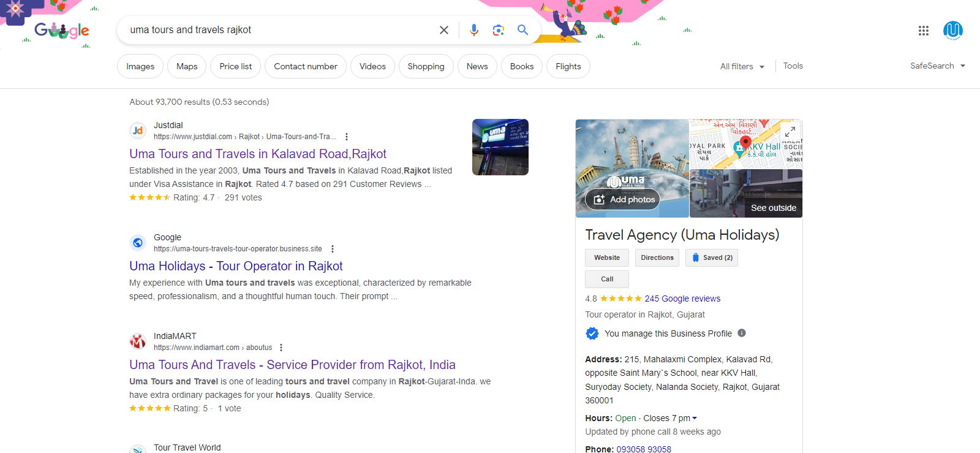Click the indiamart.com aboutus URL
The width and height of the screenshot is (980, 453).
tap(213, 348)
